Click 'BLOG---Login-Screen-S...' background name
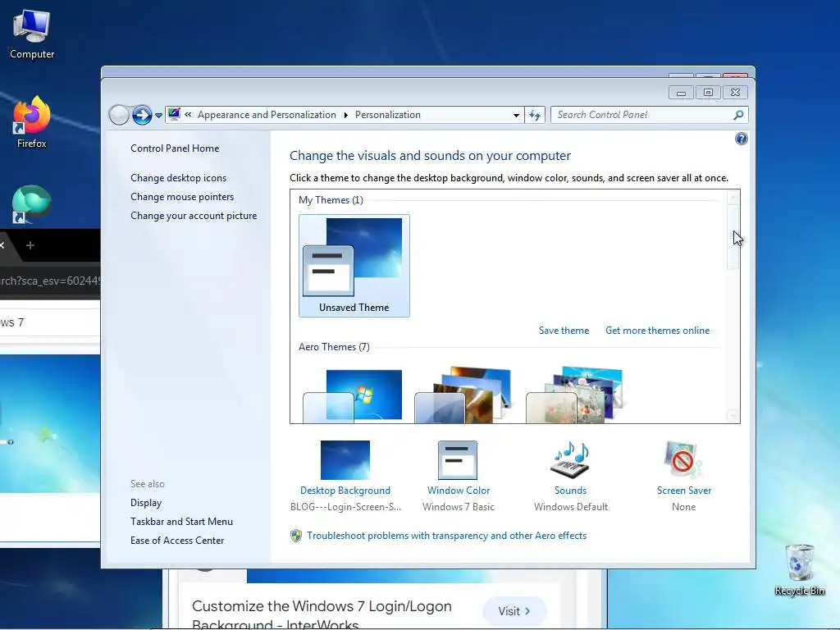 pos(345,507)
